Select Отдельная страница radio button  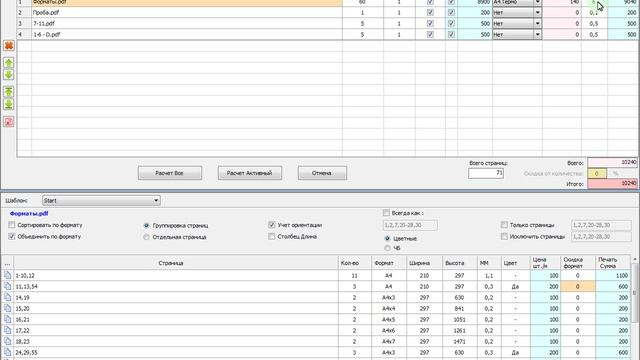(146, 237)
